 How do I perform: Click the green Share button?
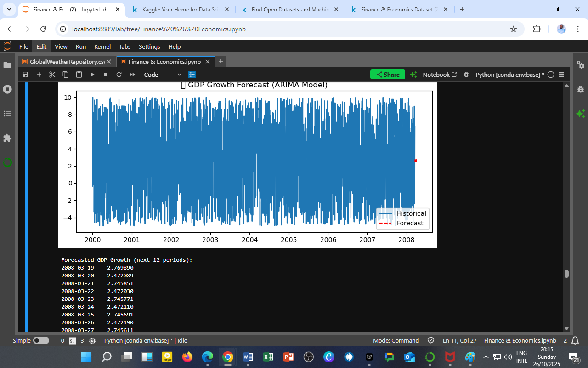[387, 75]
